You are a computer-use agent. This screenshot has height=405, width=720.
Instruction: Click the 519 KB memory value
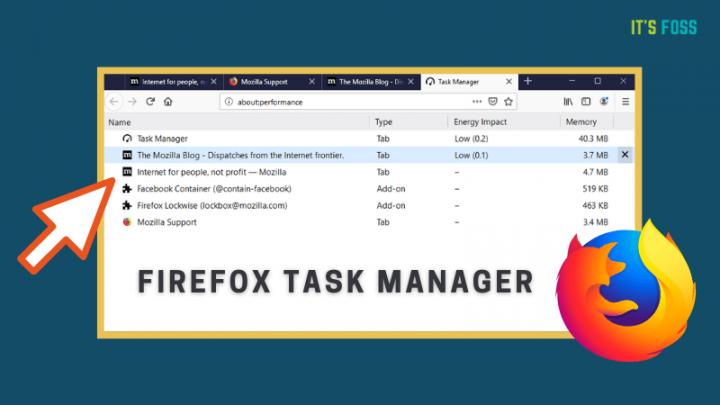point(595,188)
